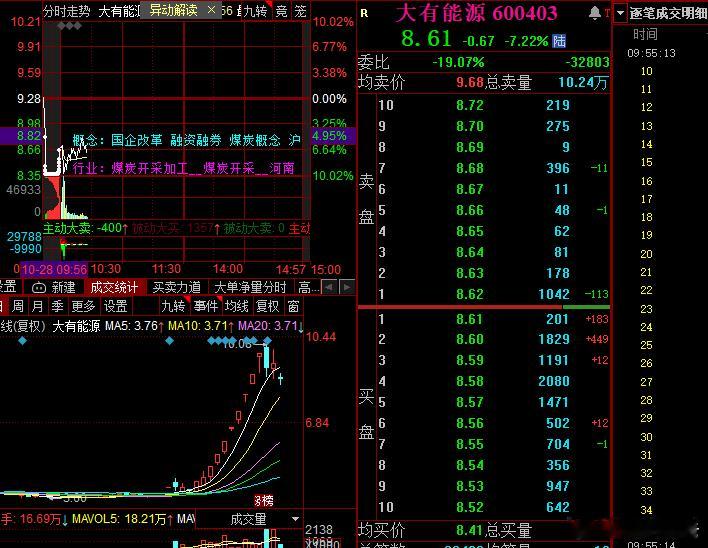Click the 新建 button in the indicator tab strip
Image resolution: width=708 pixels, height=548 pixels.
click(63, 288)
